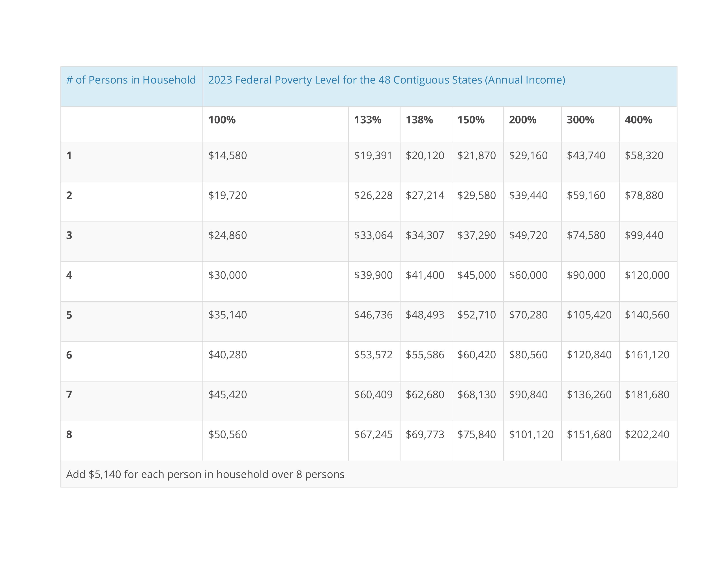Click the 300% column header
Viewport: 728px width, 562px height.
click(x=580, y=120)
